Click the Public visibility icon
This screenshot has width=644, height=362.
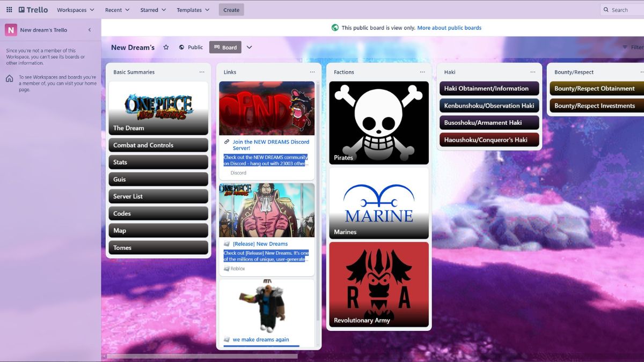182,47
